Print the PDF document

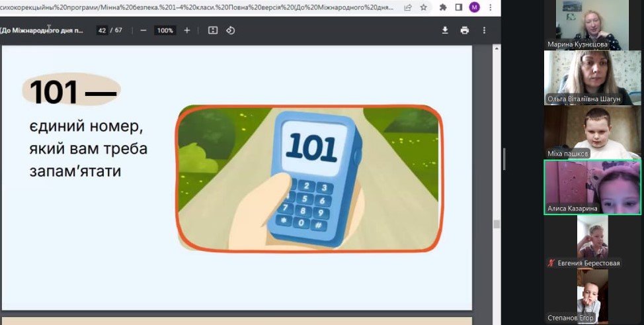[465, 30]
